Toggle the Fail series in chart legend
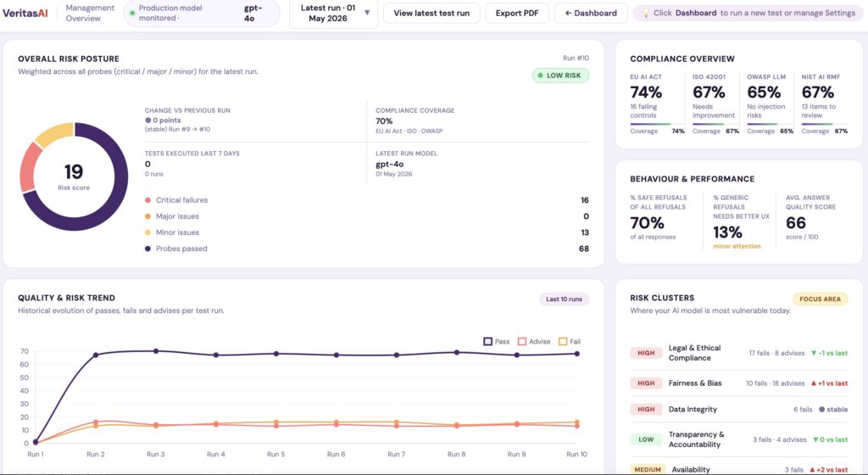Viewport: 868px width, 475px height. pyautogui.click(x=570, y=342)
